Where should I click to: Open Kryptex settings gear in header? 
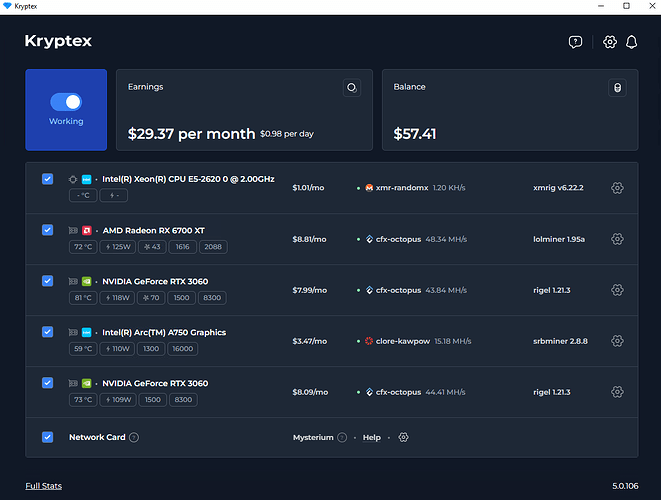click(x=610, y=42)
